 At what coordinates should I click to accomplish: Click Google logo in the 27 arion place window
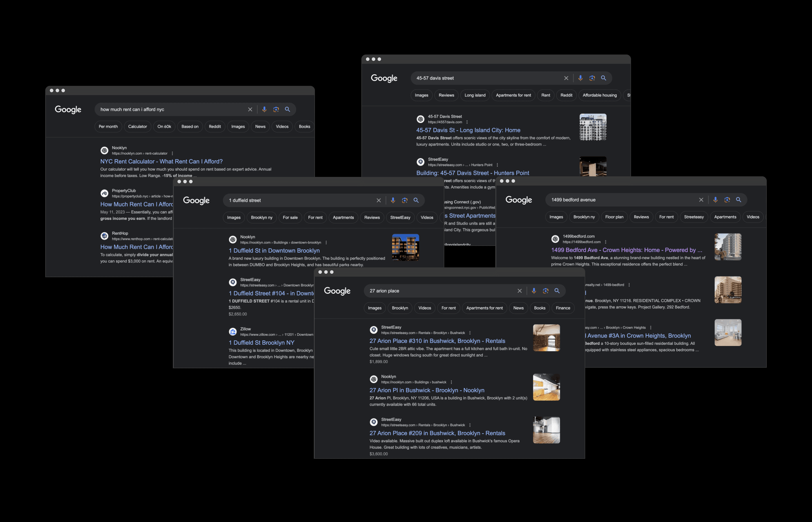tap(337, 291)
